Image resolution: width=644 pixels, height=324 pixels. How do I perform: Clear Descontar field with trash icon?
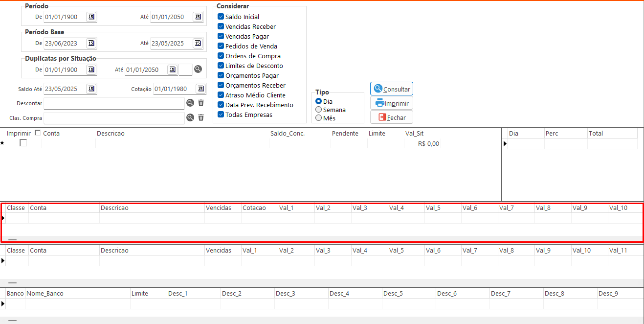coord(201,103)
